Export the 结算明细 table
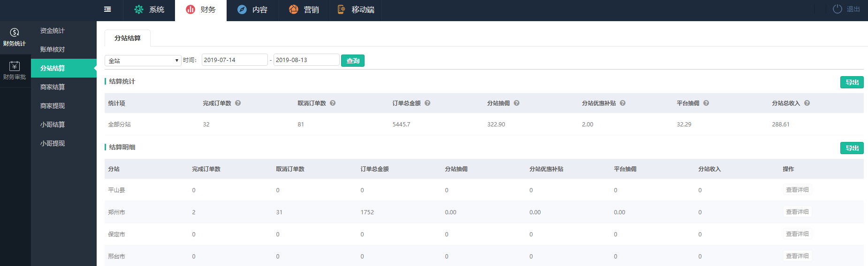 (x=852, y=148)
